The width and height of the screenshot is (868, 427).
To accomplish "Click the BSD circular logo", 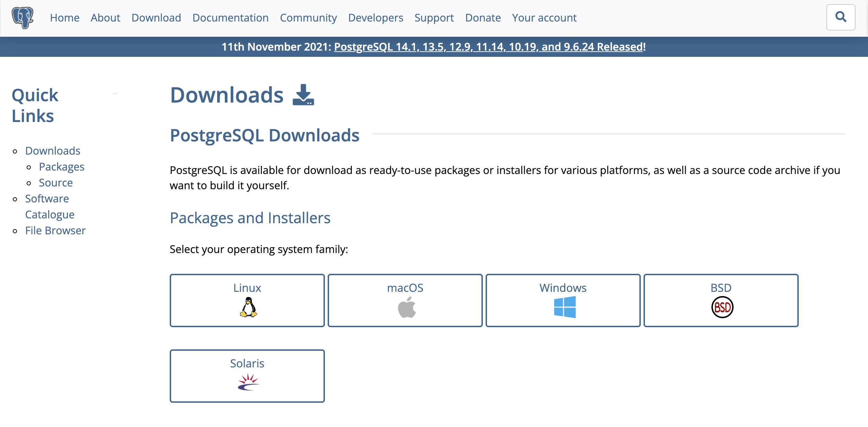I will (x=722, y=307).
